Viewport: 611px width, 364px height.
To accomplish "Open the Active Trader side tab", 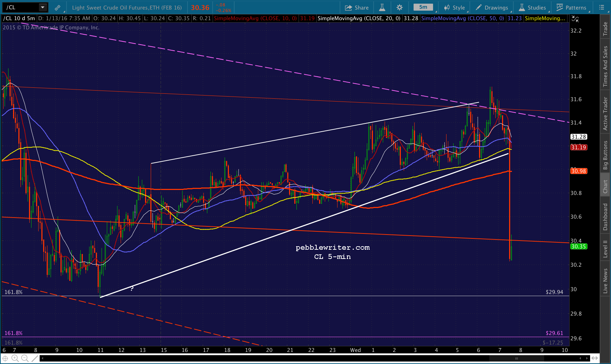I will click(605, 113).
